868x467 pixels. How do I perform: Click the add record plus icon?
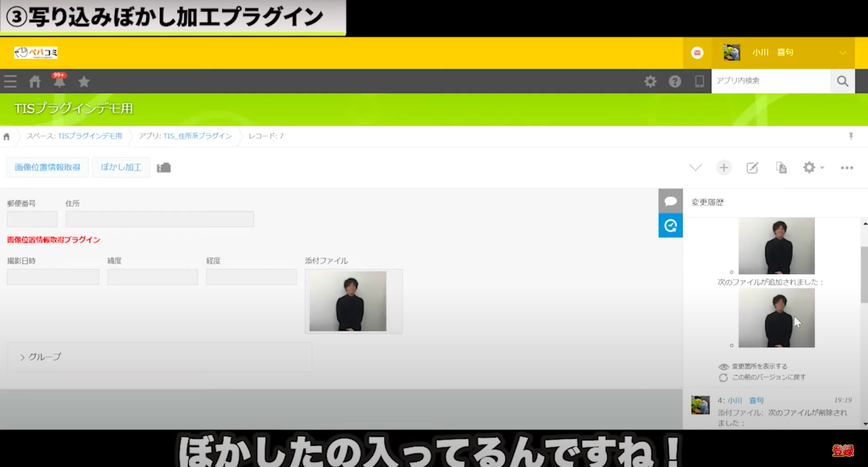pyautogui.click(x=724, y=168)
